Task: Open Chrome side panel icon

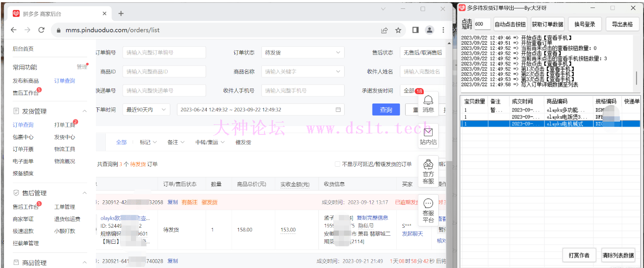Action: [415, 30]
